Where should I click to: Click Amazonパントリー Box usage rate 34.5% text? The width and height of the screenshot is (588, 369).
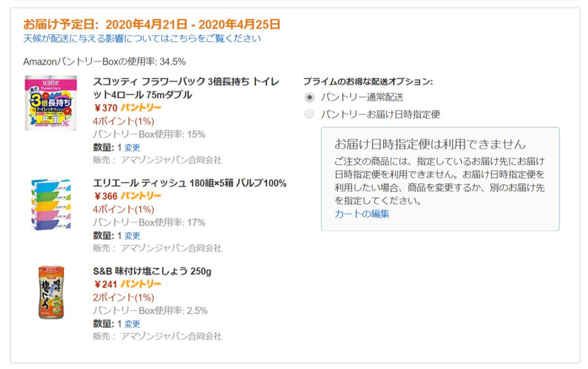104,61
